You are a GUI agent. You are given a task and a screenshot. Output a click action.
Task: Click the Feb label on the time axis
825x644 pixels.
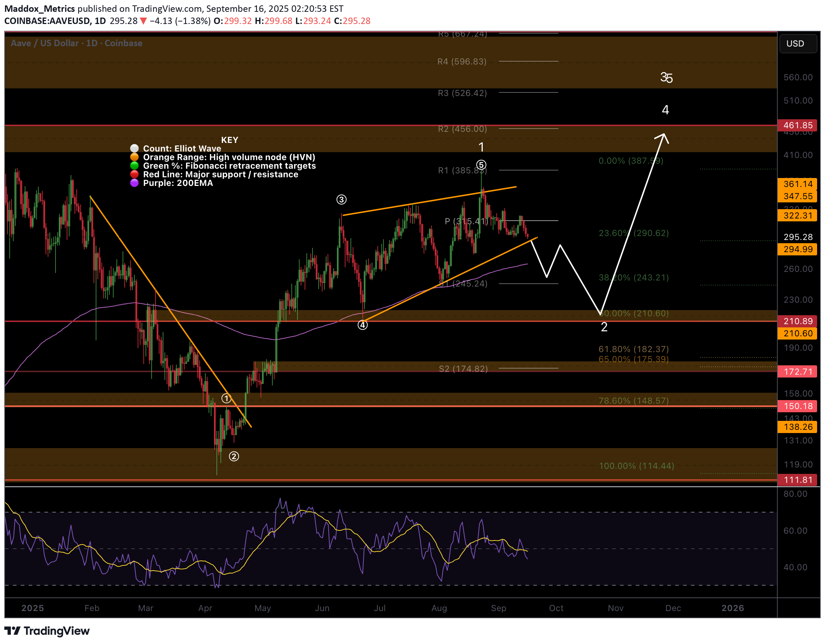tap(92, 608)
